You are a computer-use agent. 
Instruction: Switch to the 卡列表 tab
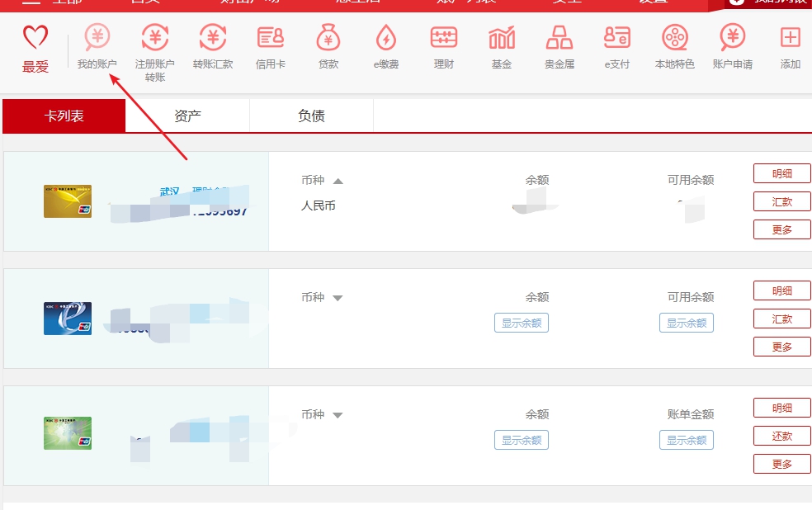64,116
